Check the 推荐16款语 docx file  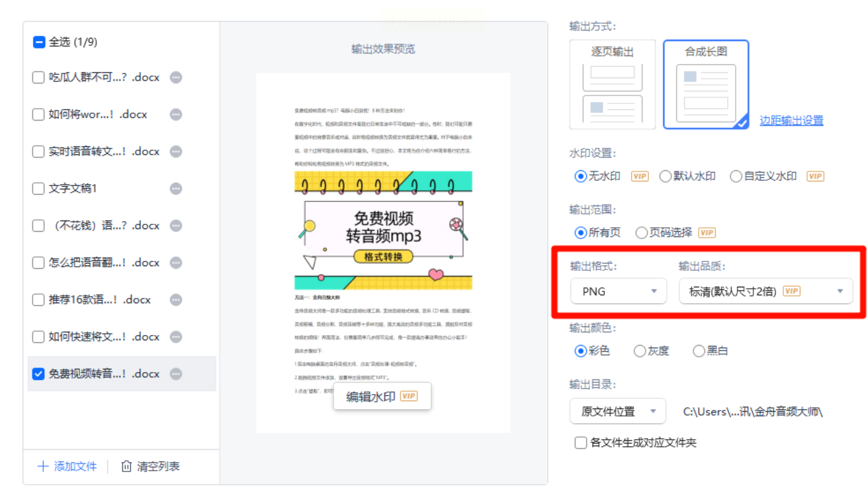(x=38, y=300)
